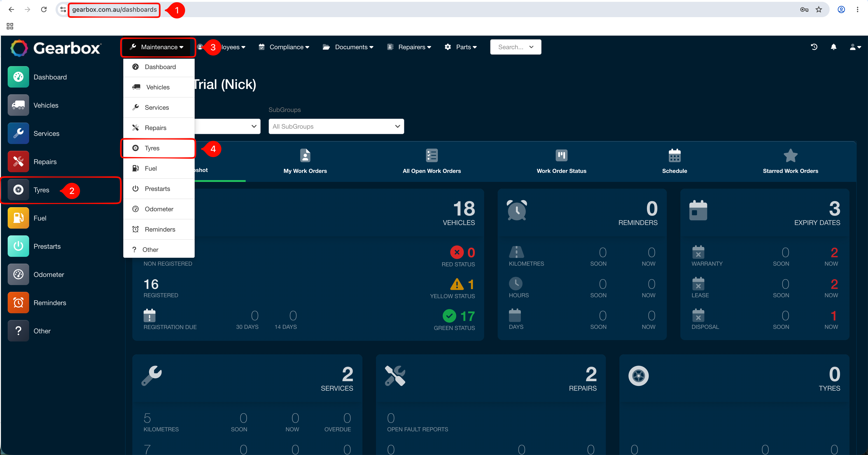The height and width of the screenshot is (455, 868).
Task: Click the 16 Registered count
Action: [x=151, y=285]
